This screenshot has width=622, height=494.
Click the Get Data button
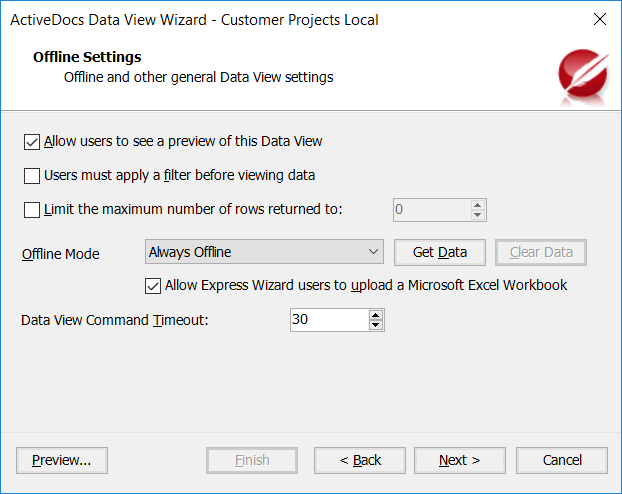pyautogui.click(x=440, y=252)
